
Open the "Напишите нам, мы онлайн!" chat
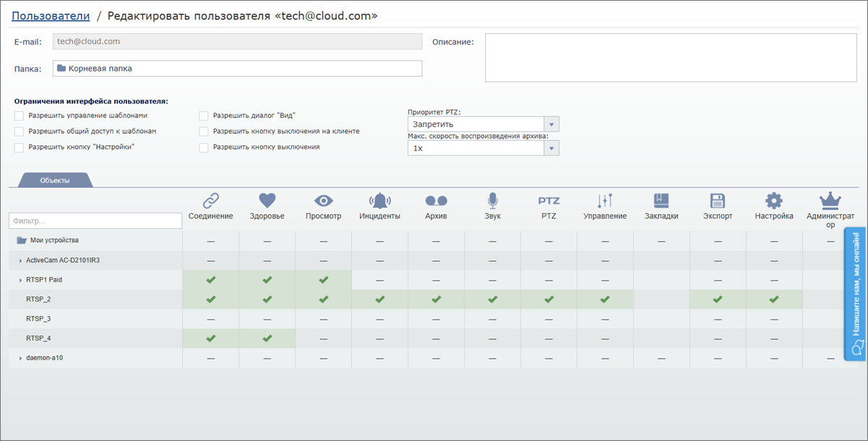856,294
